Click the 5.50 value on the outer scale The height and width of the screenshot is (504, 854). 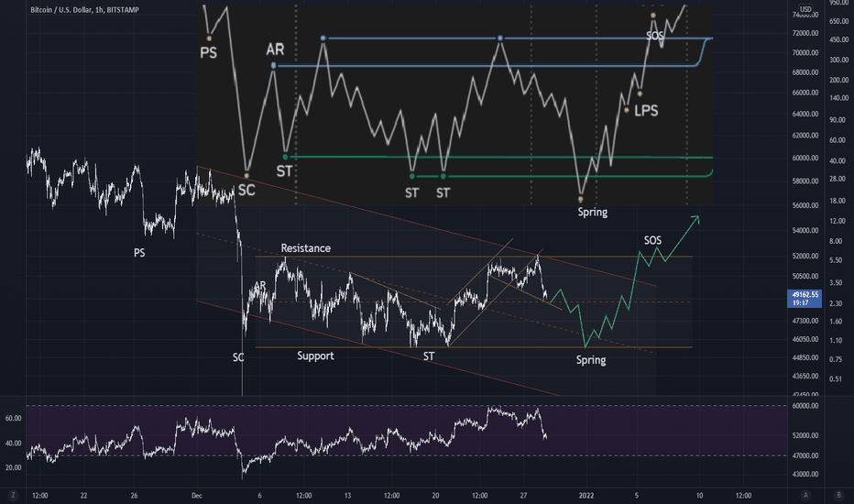click(836, 261)
